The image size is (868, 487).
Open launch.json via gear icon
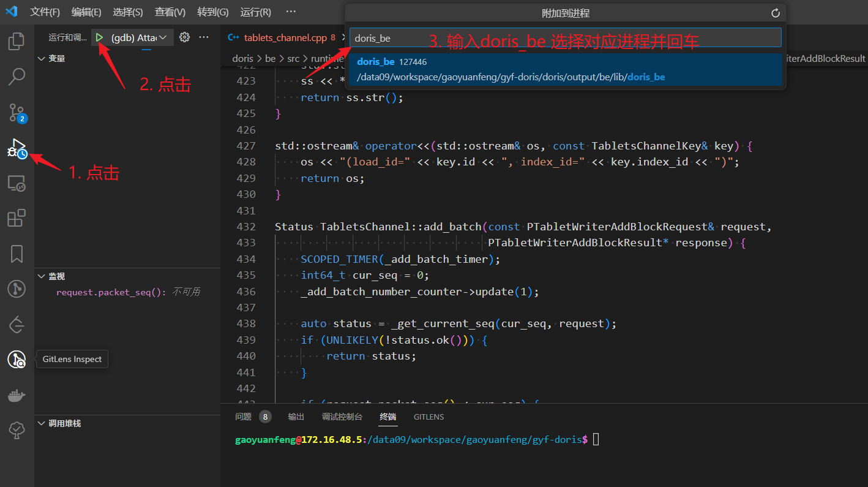coord(184,37)
